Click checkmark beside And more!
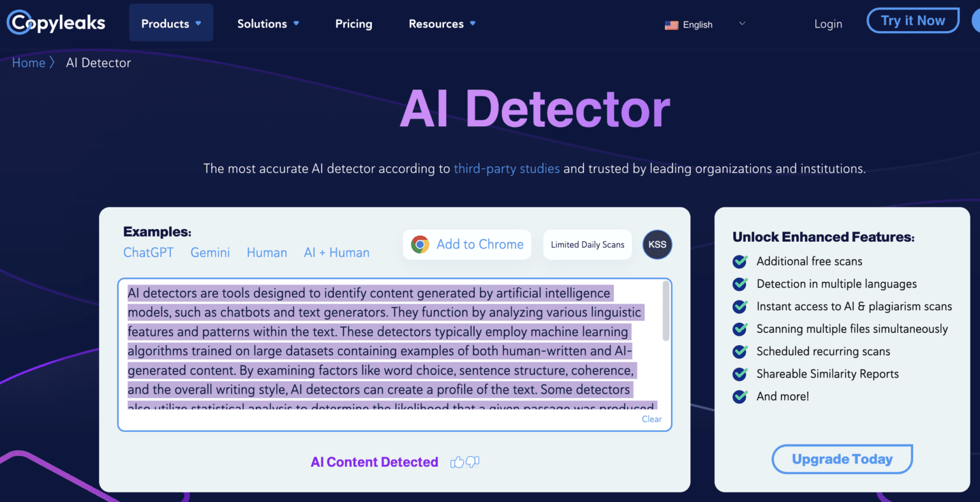 click(740, 396)
